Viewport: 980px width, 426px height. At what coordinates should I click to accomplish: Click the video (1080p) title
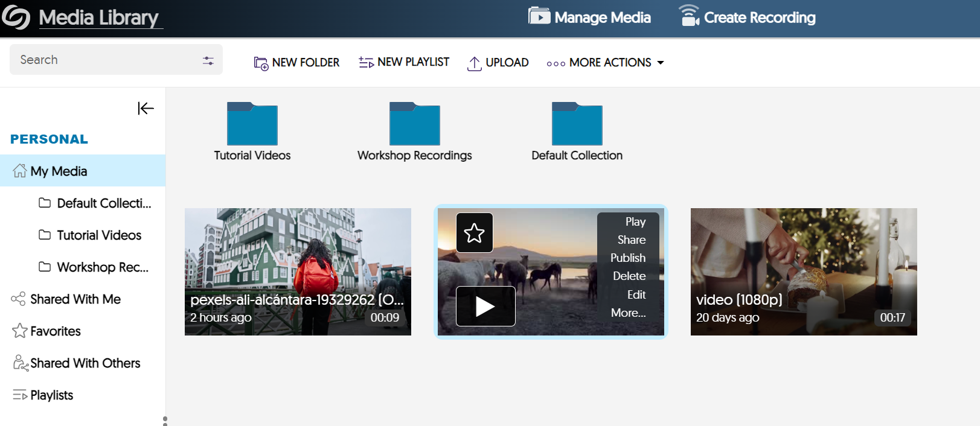pyautogui.click(x=739, y=299)
